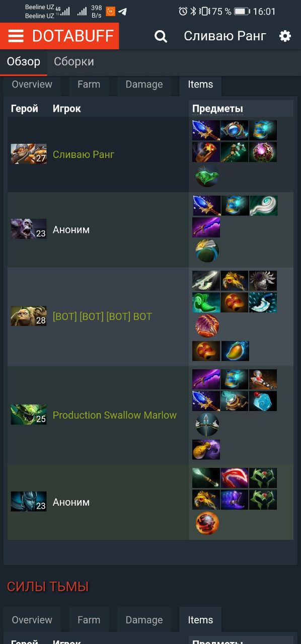
Task: Tap the level 25 green hero portrait
Action: coord(29,415)
